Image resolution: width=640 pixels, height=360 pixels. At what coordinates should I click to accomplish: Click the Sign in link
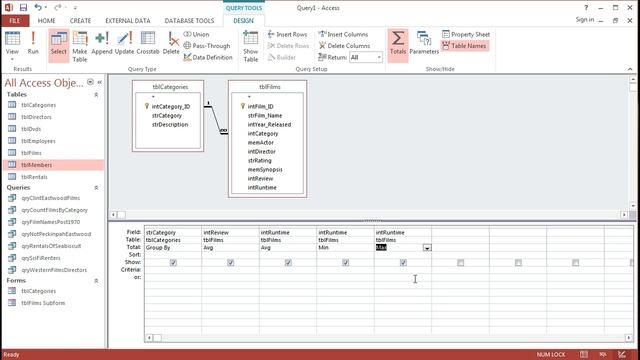coord(585,20)
